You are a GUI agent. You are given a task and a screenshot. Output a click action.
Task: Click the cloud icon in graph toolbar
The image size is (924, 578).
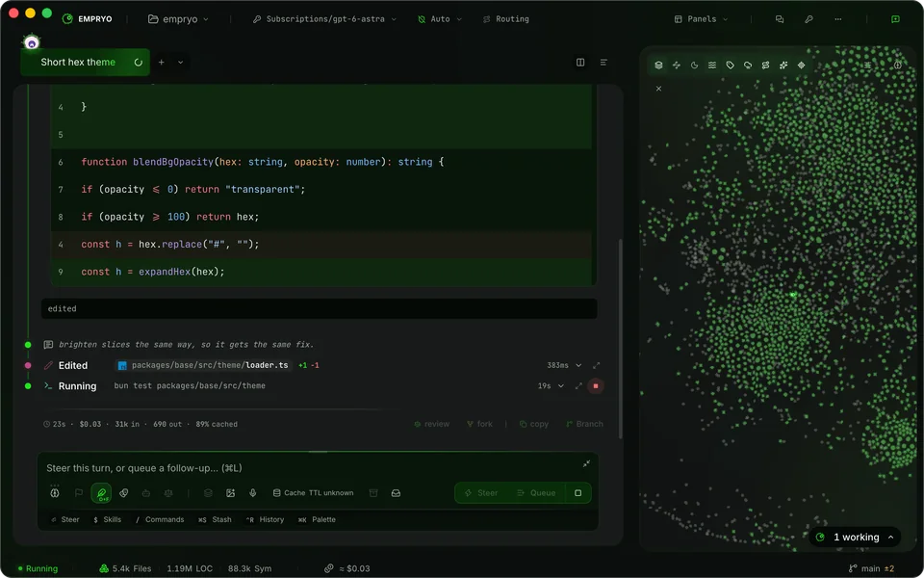748,65
